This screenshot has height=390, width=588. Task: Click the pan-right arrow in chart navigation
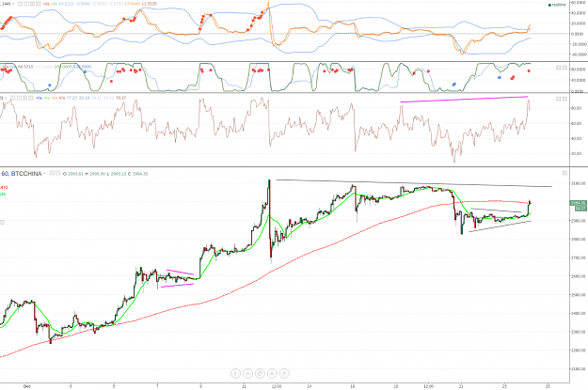point(284,373)
